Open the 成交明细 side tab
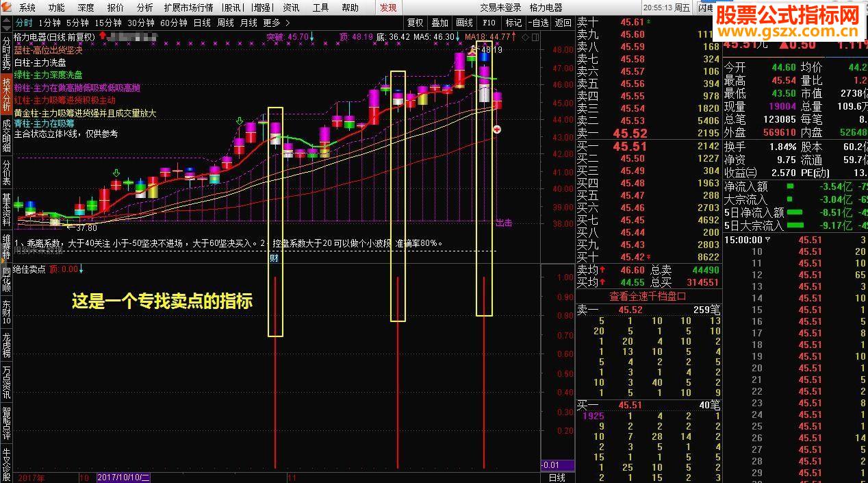Viewport: 868px width, 483px height. (x=6, y=136)
